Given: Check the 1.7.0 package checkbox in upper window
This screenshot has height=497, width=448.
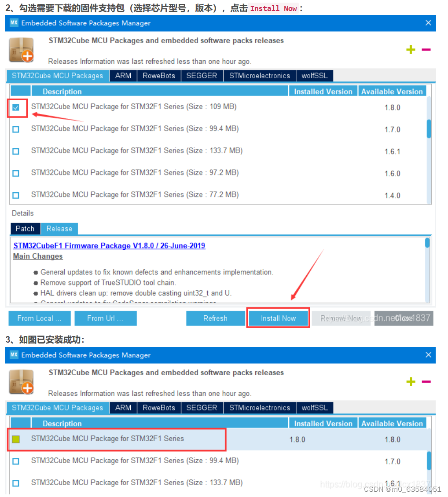Looking at the screenshot, I should pyautogui.click(x=16, y=129).
